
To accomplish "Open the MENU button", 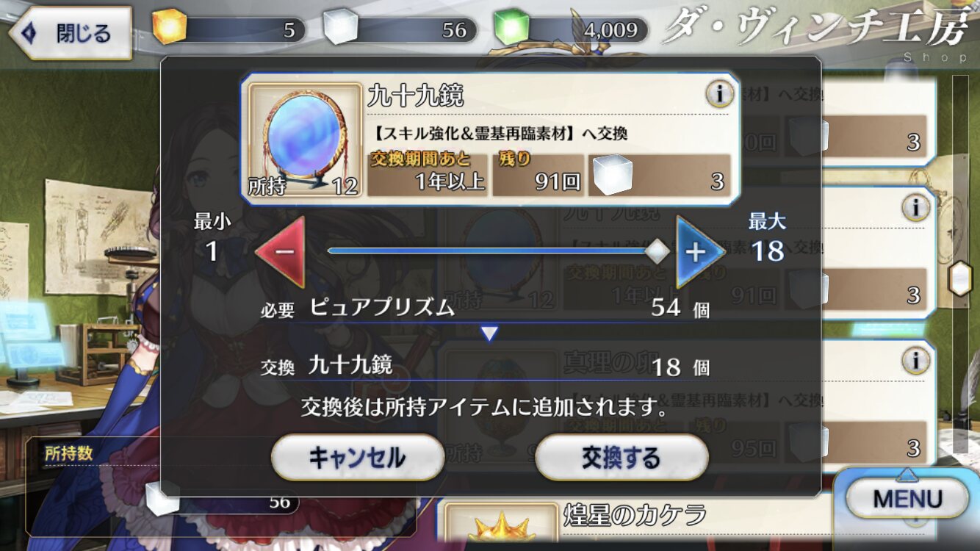I will (907, 499).
